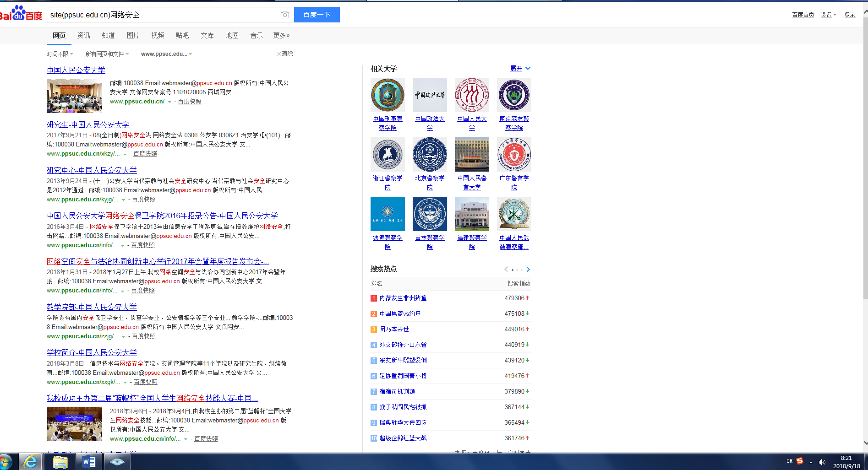The height and width of the screenshot is (470, 868).
Task: Switch to the 图片 tab
Action: (x=133, y=35)
